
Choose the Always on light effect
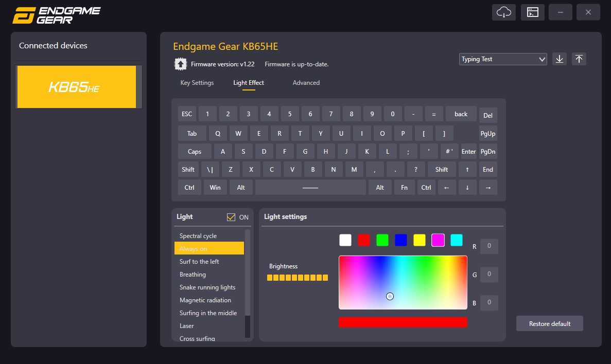point(210,248)
